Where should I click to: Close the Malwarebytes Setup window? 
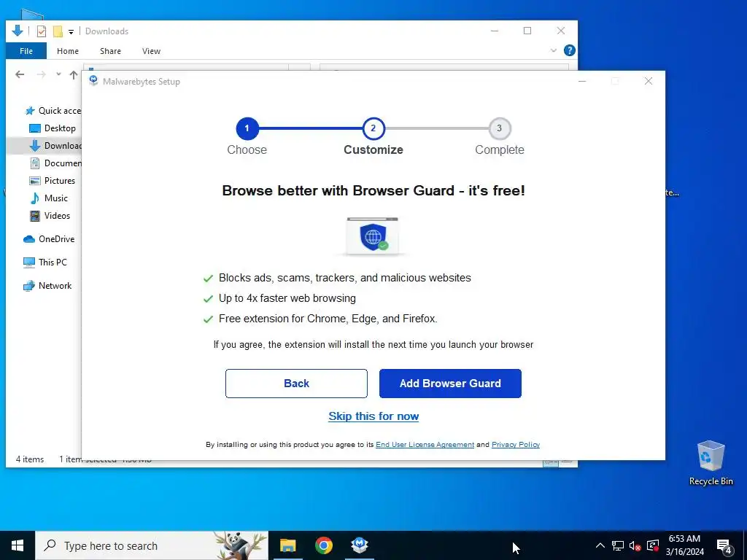(x=649, y=81)
